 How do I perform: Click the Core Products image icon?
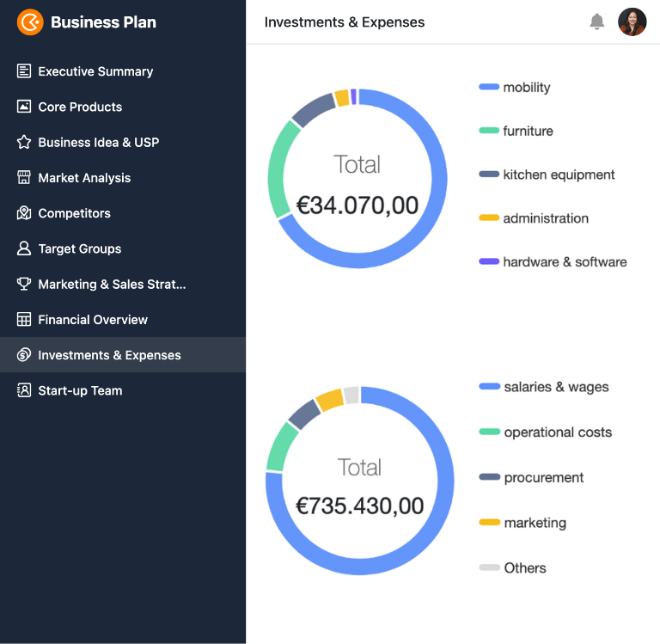[x=24, y=107]
